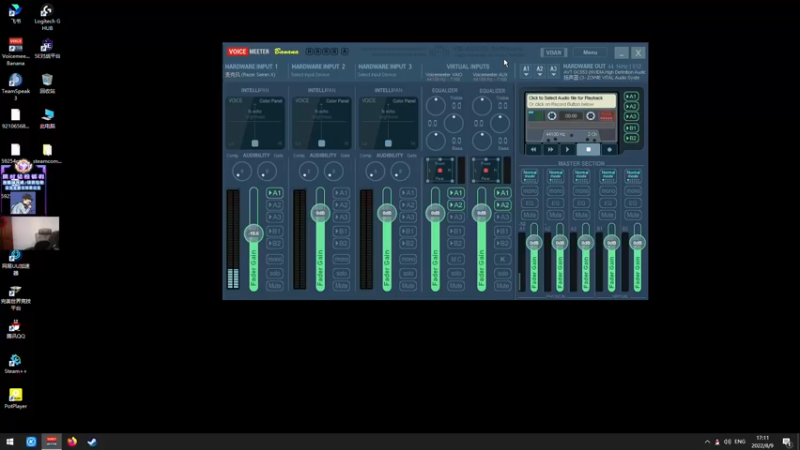Open Steam++ desktop shortcut
Viewport: 800px width, 450px height.
pos(15,364)
